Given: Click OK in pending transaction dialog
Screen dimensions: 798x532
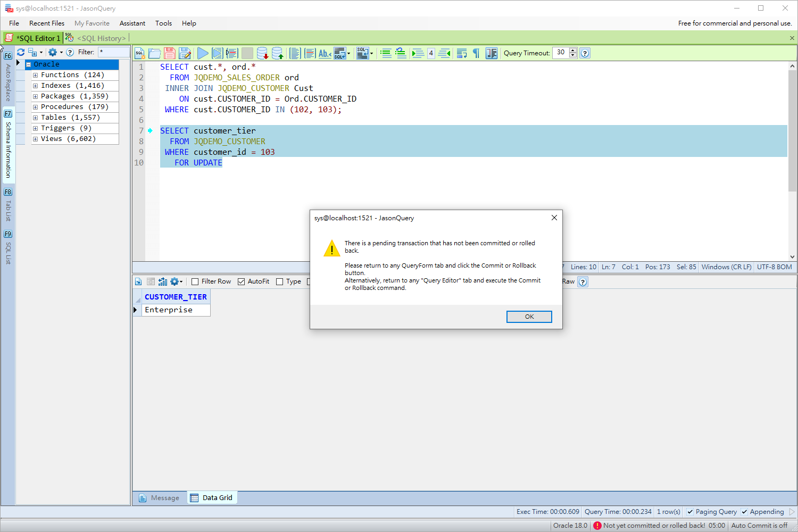Looking at the screenshot, I should point(529,317).
